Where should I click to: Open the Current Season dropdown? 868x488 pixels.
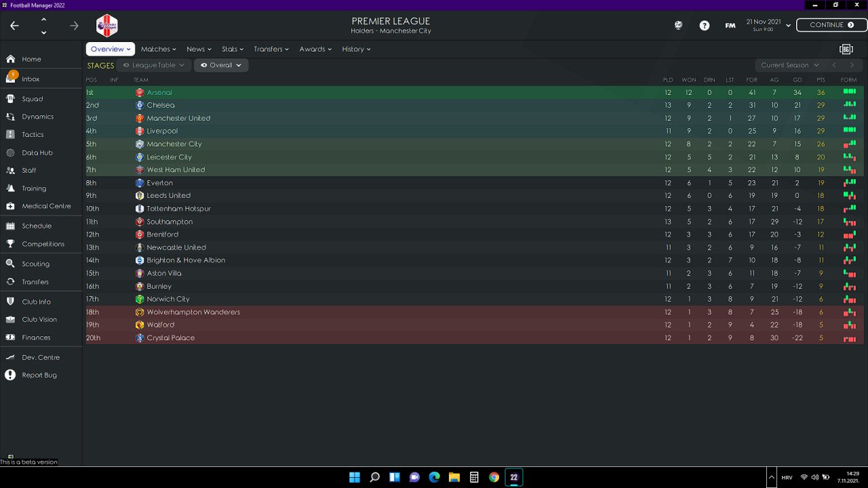789,65
